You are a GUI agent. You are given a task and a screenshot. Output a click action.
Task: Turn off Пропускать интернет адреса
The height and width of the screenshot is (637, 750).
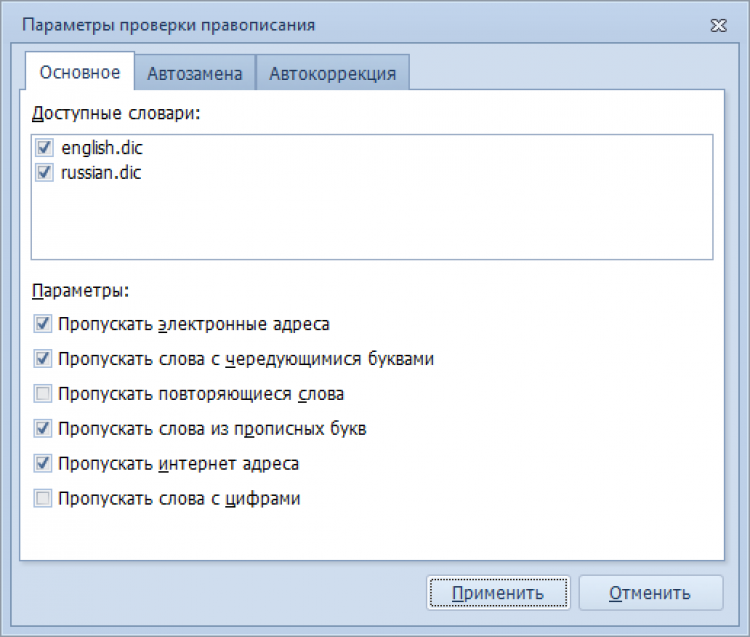pos(43,463)
